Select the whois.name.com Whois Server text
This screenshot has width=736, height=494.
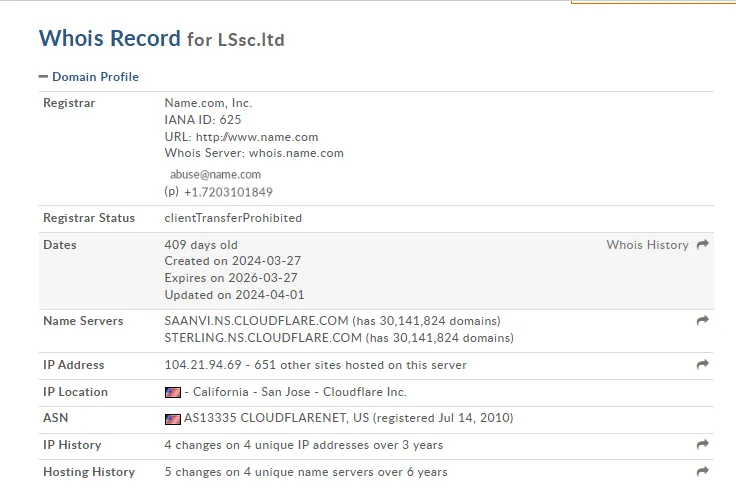296,154
